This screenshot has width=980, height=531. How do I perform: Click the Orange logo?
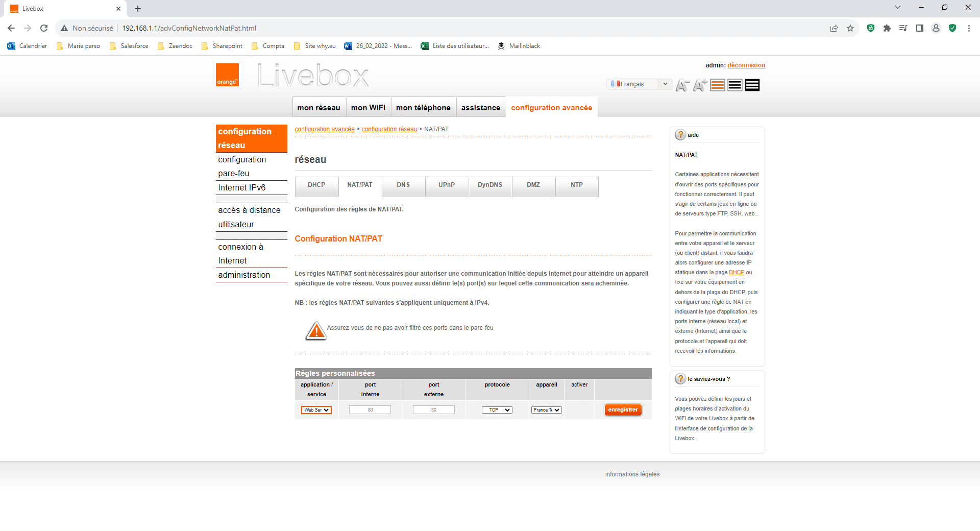(227, 75)
